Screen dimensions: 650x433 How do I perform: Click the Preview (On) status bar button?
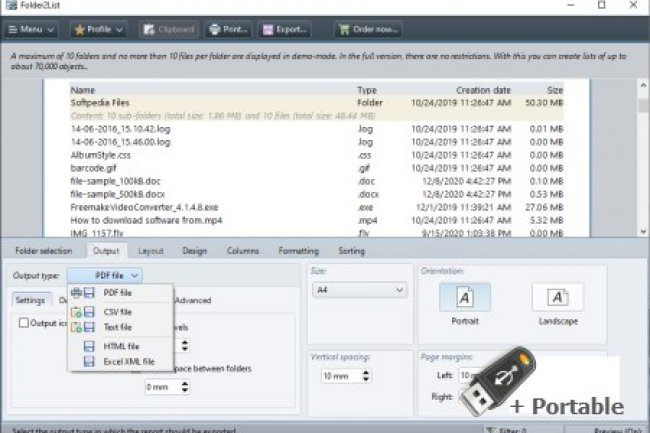coord(617,430)
